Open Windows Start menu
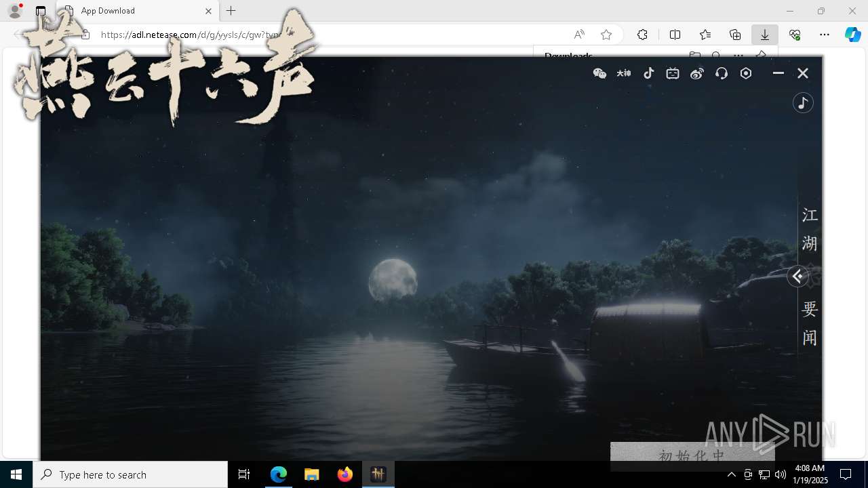 (x=16, y=474)
